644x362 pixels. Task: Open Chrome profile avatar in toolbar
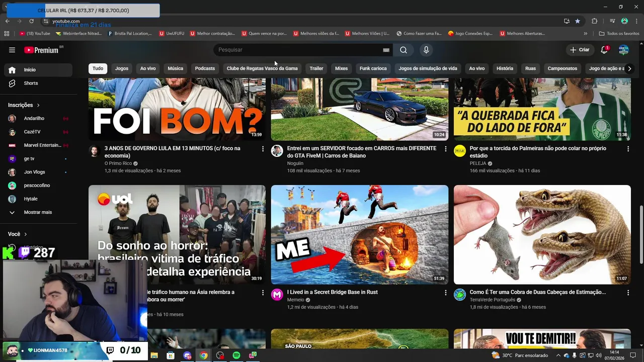pos(624,21)
